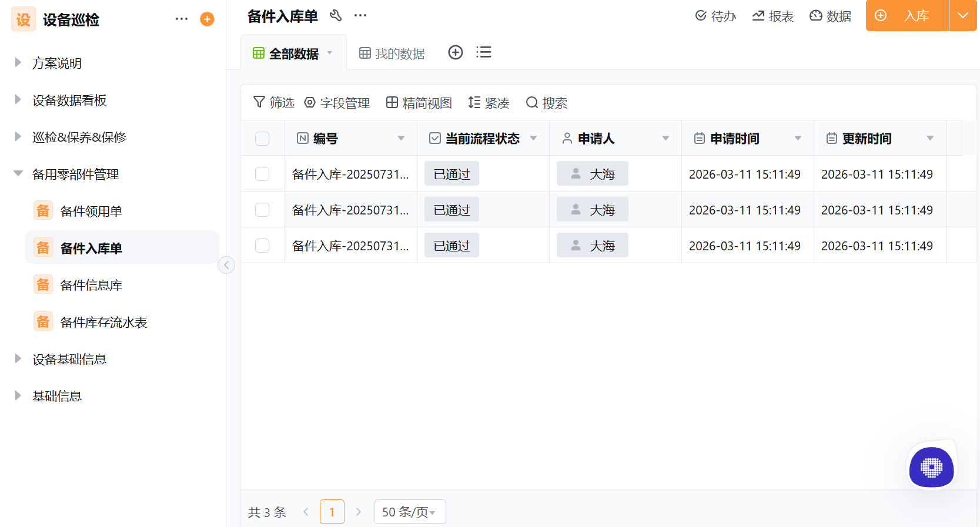Expand the 设备数据看板 tree node

(x=18, y=99)
